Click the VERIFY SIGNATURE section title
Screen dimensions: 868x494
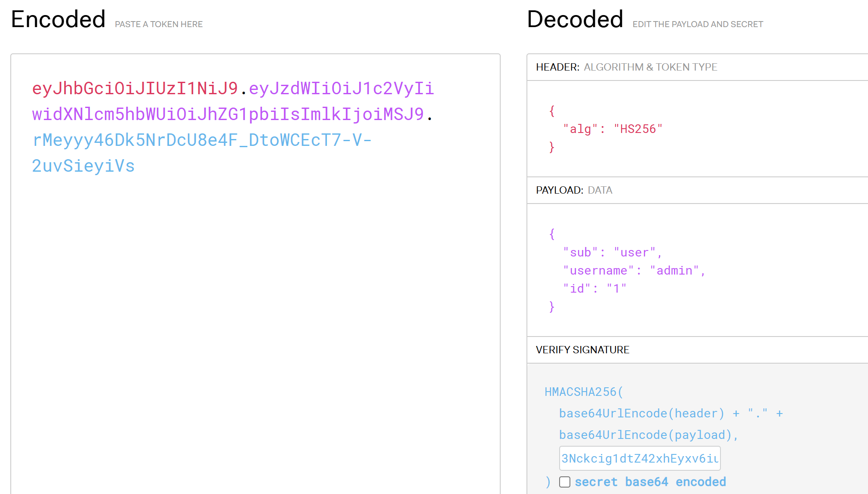(x=582, y=350)
